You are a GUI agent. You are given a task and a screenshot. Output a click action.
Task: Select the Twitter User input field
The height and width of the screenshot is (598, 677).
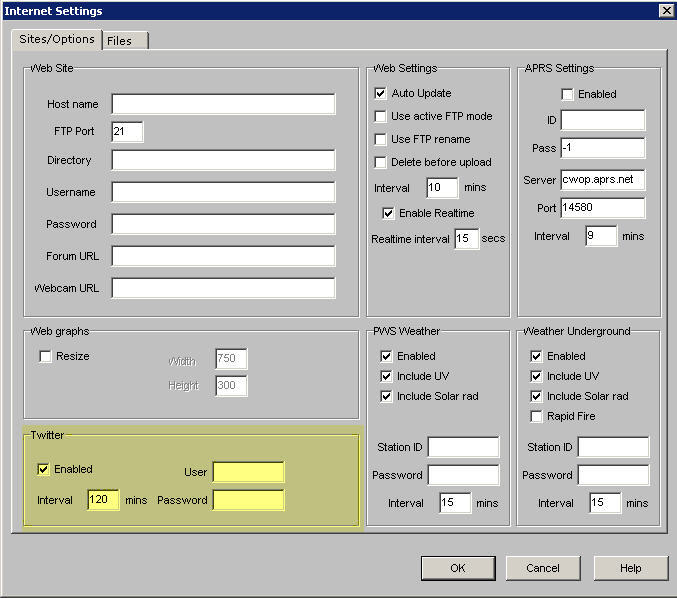(248, 472)
